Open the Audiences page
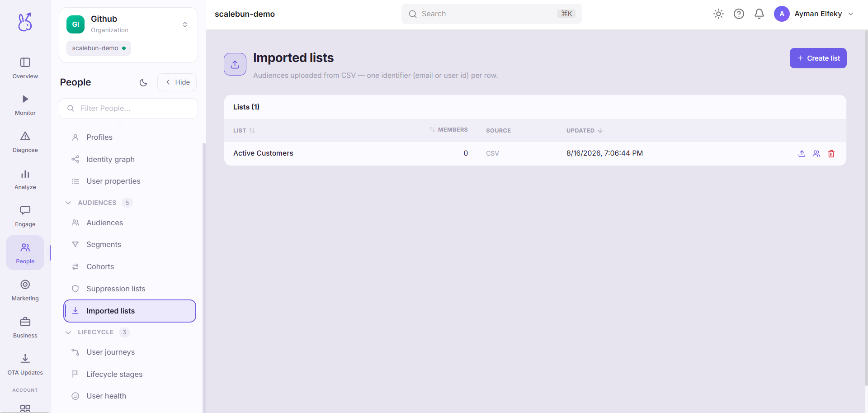 (130, 223)
